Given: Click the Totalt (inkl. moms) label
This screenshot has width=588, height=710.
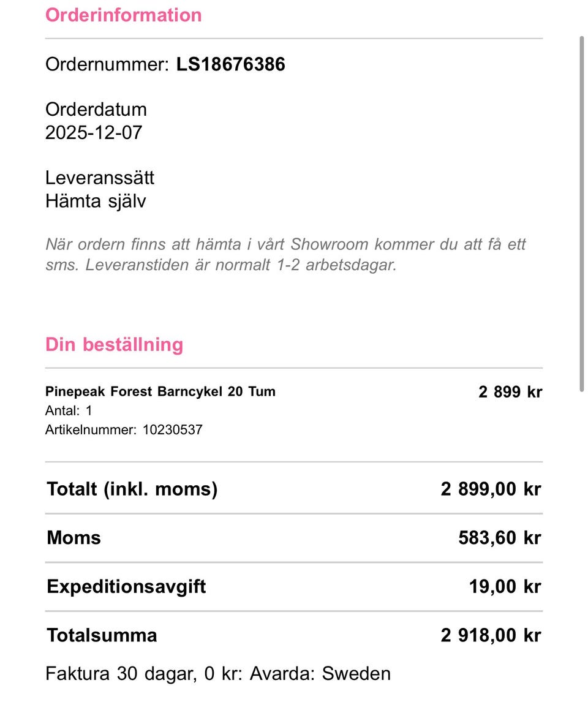Looking at the screenshot, I should point(132,489).
